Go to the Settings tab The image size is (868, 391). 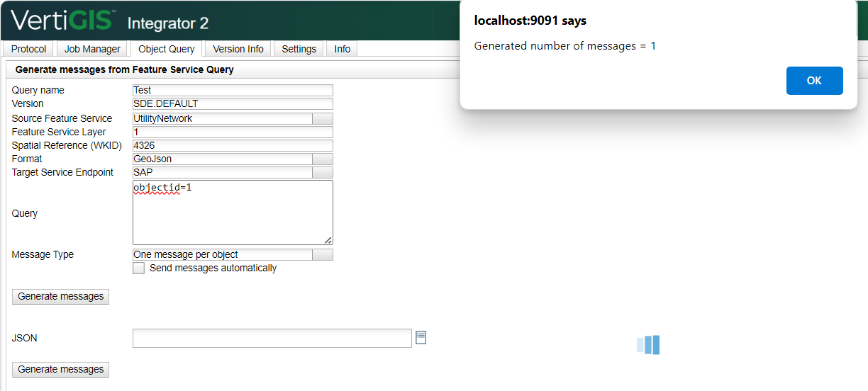click(x=299, y=49)
